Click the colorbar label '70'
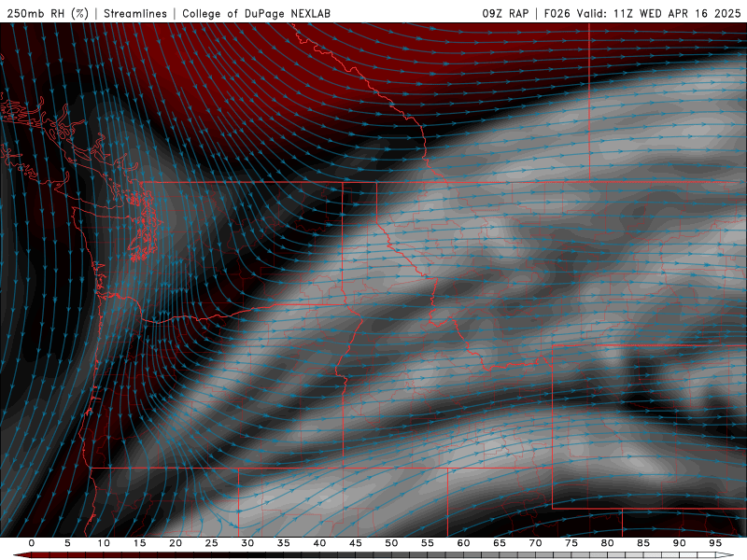The width and height of the screenshot is (747, 560). (535, 543)
